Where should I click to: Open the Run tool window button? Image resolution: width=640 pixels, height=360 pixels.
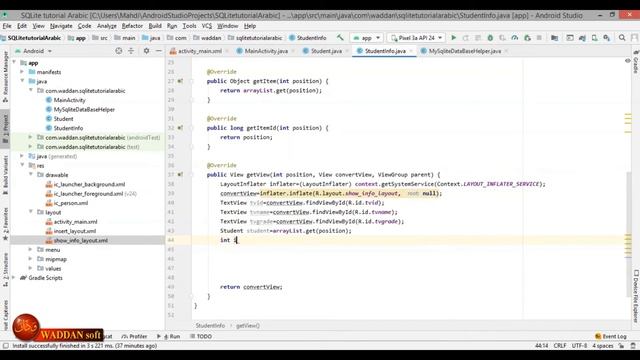[169, 336]
